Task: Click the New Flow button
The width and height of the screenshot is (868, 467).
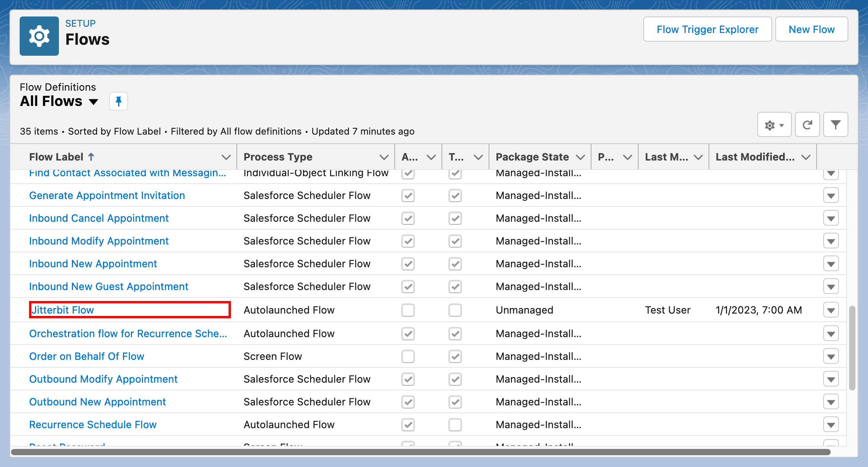Action: (x=811, y=29)
